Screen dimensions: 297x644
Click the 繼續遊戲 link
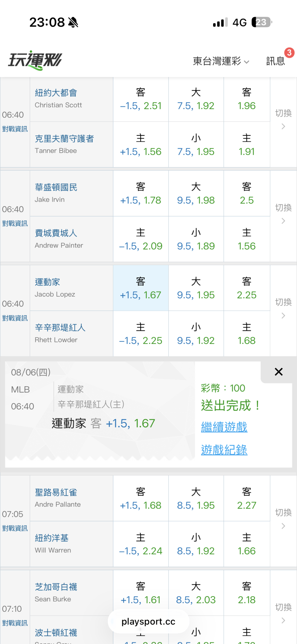224,427
